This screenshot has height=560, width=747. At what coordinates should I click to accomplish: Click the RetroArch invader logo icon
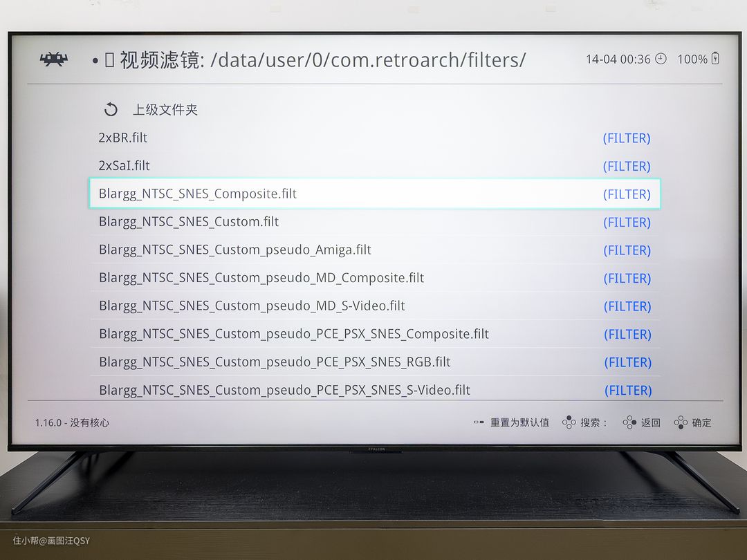[x=54, y=59]
